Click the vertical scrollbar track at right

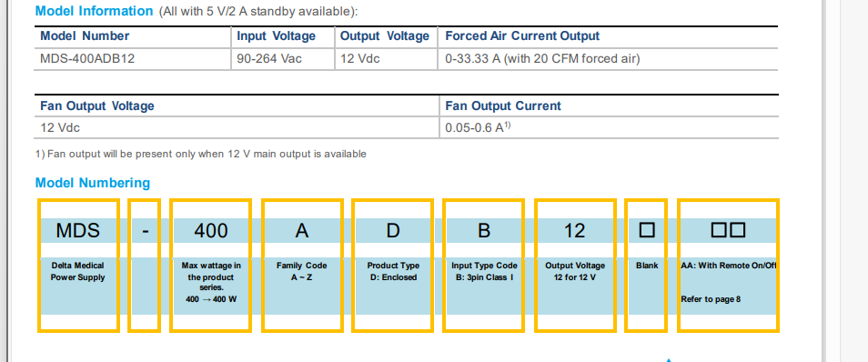click(x=833, y=181)
